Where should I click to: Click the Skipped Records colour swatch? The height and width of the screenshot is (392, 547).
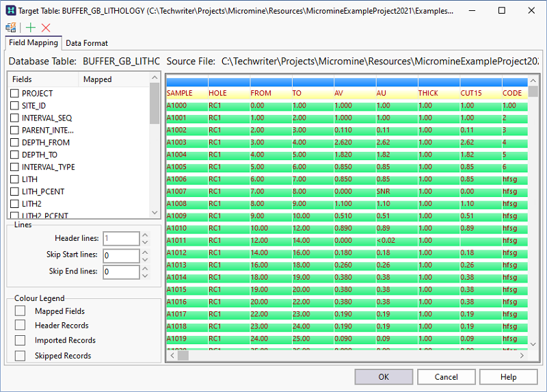pos(20,355)
